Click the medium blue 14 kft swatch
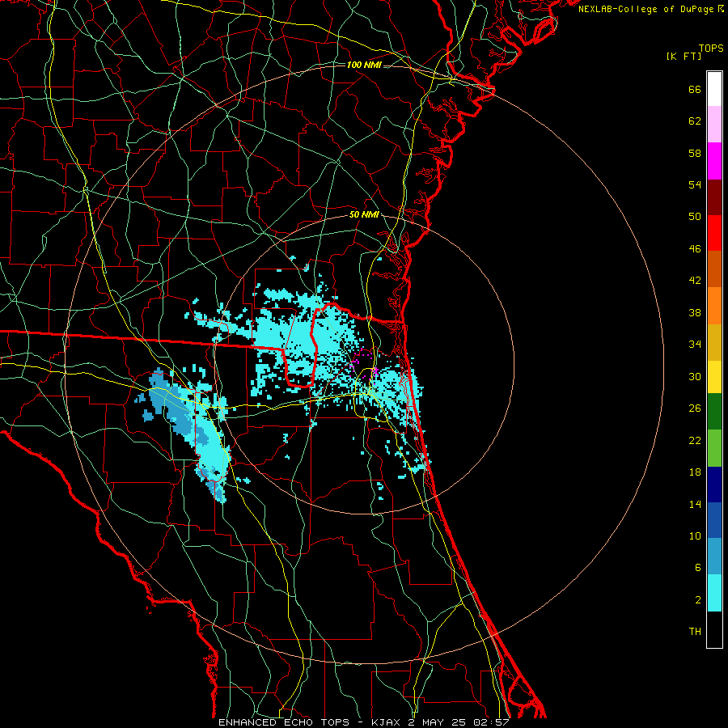The width and height of the screenshot is (728, 728). [714, 520]
